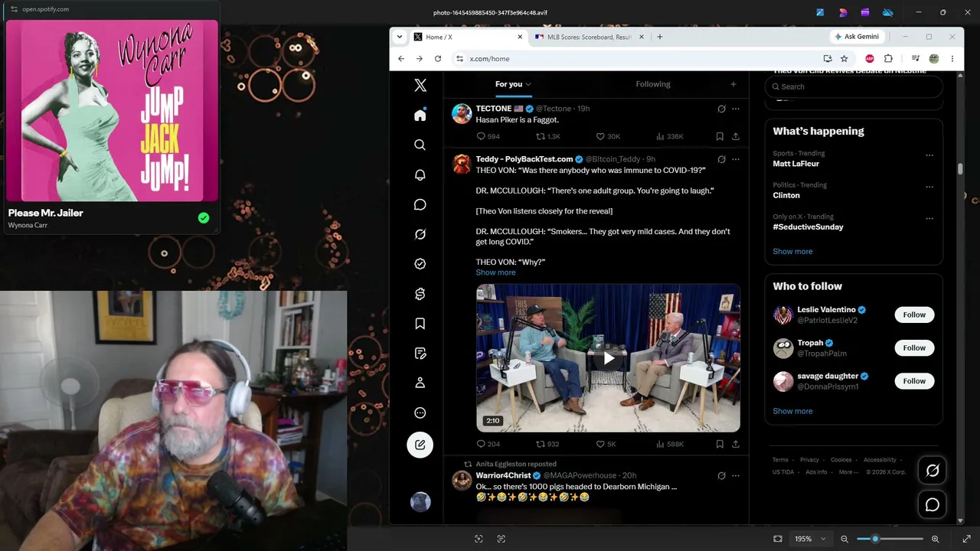Share Teddy's Theo Von post
Screen dimensions: 980x551
[x=735, y=444]
